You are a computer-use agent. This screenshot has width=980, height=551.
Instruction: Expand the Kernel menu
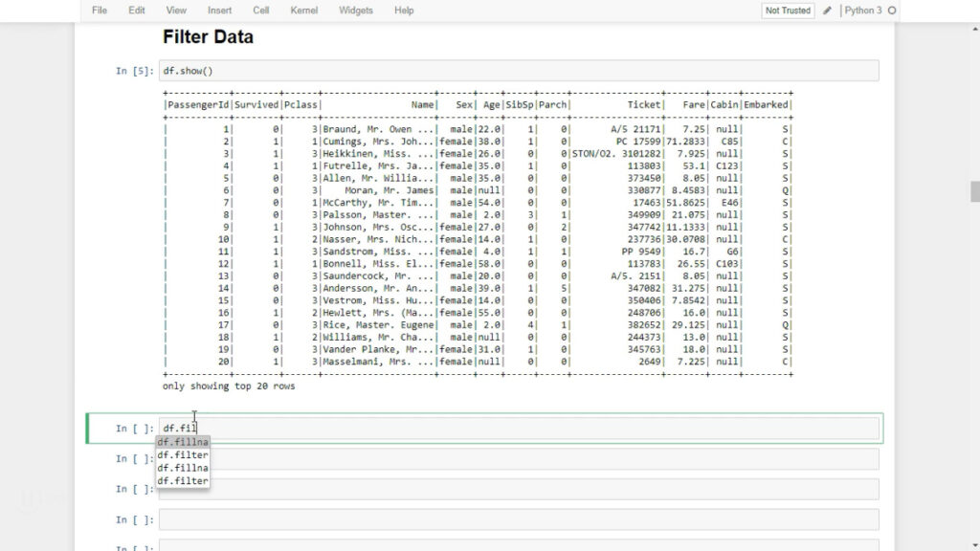(x=304, y=11)
